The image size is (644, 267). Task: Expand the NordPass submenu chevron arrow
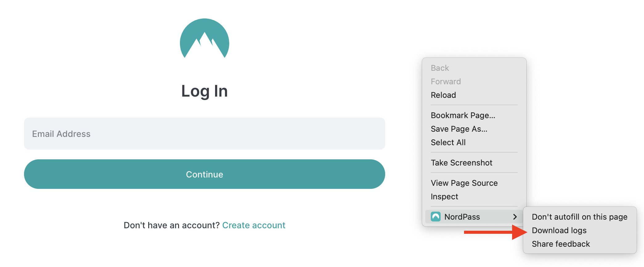pos(515,217)
